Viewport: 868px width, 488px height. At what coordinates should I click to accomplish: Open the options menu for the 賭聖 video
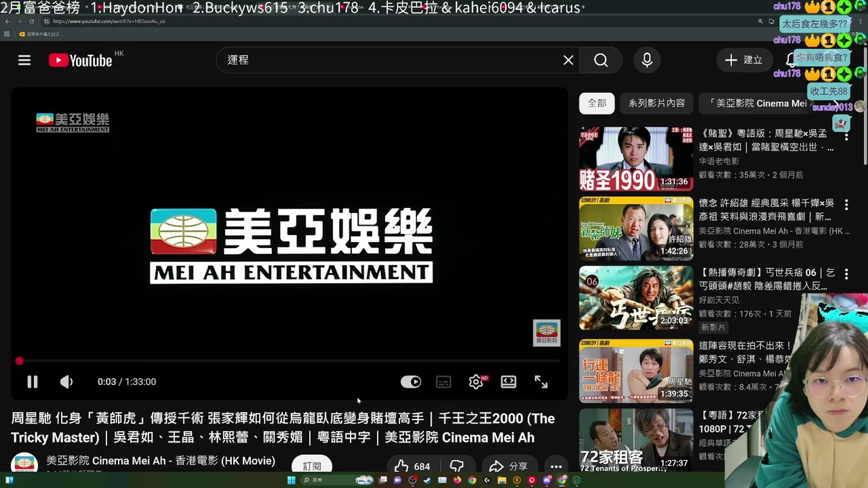pyautogui.click(x=846, y=135)
